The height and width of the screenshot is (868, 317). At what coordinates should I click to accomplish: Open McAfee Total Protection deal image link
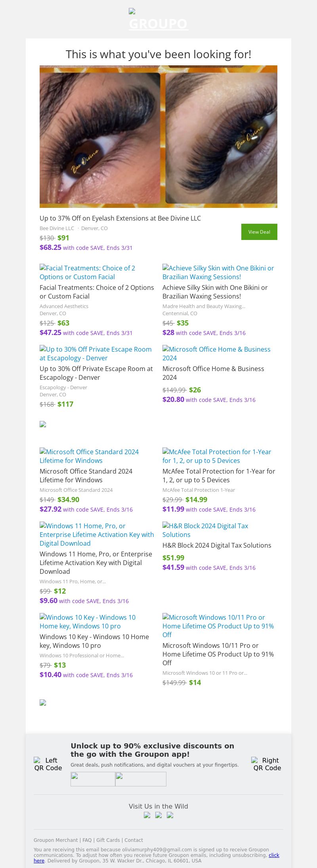coord(217,456)
